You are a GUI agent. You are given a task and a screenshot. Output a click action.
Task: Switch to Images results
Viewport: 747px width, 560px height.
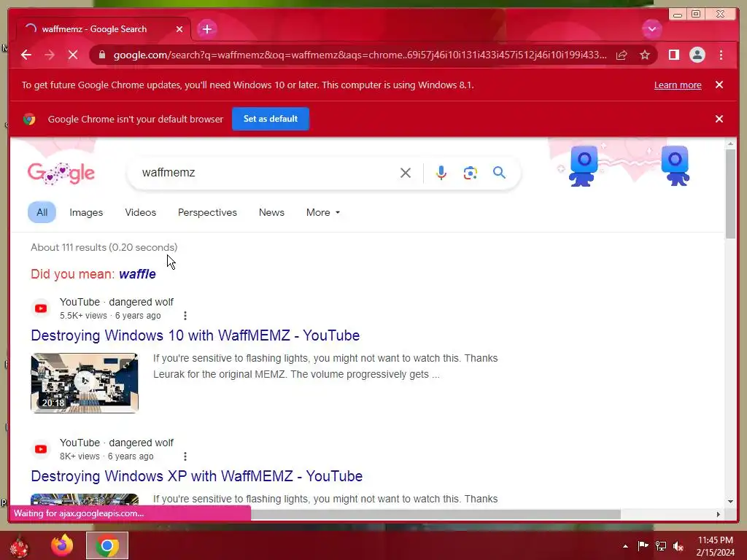click(x=86, y=212)
